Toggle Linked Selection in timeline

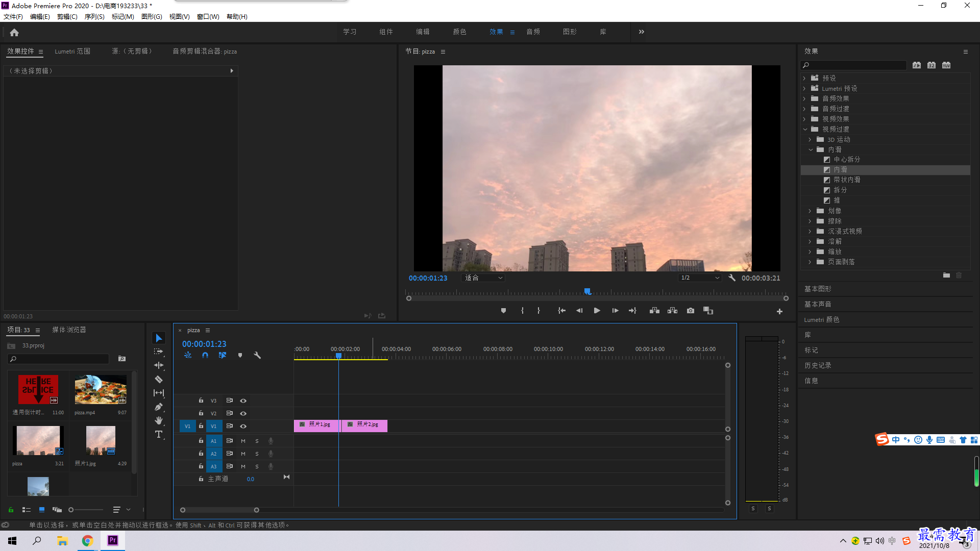[223, 355]
